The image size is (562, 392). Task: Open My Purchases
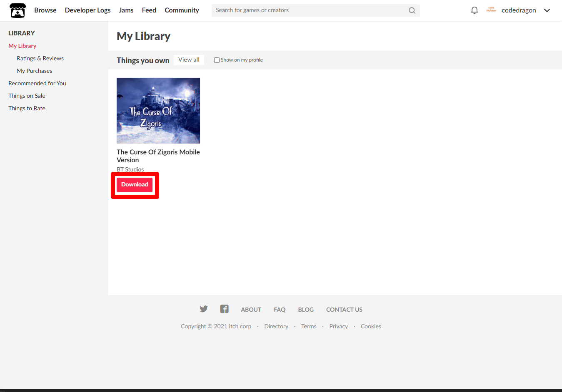[35, 71]
